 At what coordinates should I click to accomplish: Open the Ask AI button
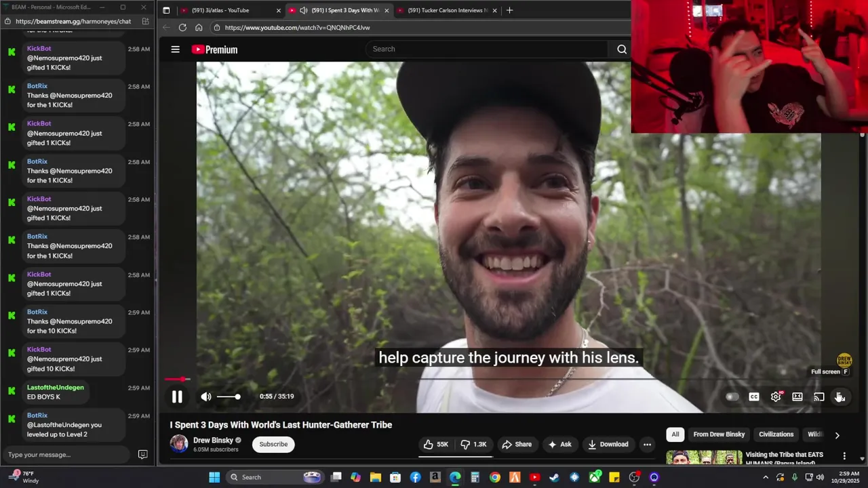(559, 445)
